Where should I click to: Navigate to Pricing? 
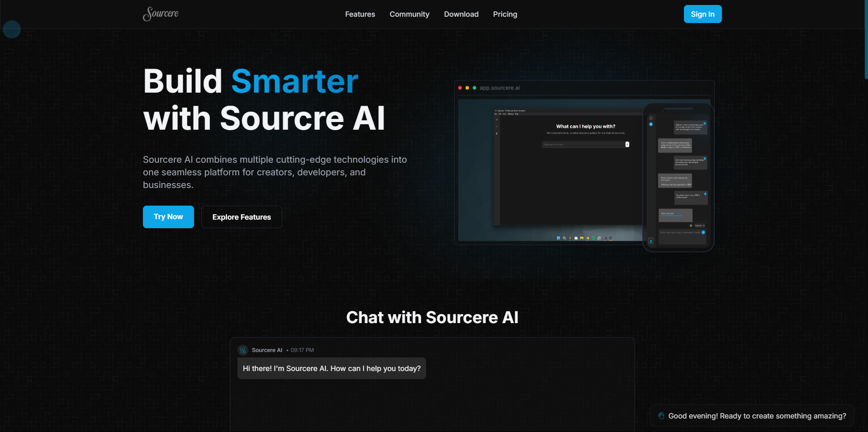pyautogui.click(x=505, y=14)
